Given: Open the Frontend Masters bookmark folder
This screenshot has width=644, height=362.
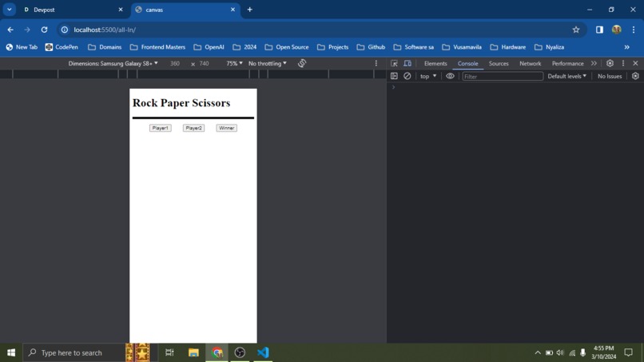Looking at the screenshot, I should pyautogui.click(x=157, y=47).
